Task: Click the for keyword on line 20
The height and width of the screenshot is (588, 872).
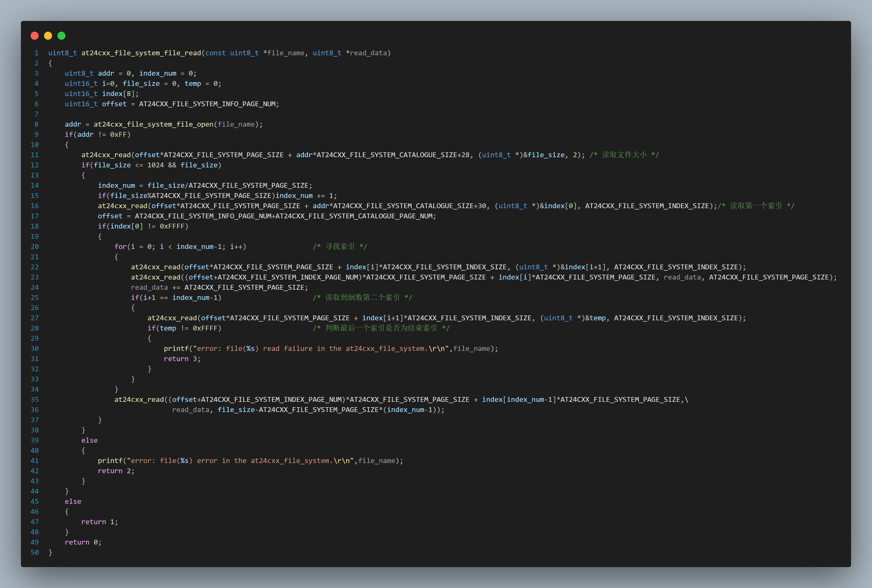Action: pyautogui.click(x=120, y=247)
